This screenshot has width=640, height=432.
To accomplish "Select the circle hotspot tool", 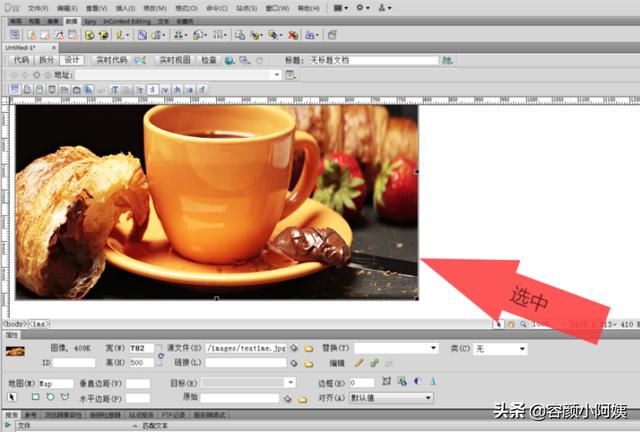I will pos(50,397).
